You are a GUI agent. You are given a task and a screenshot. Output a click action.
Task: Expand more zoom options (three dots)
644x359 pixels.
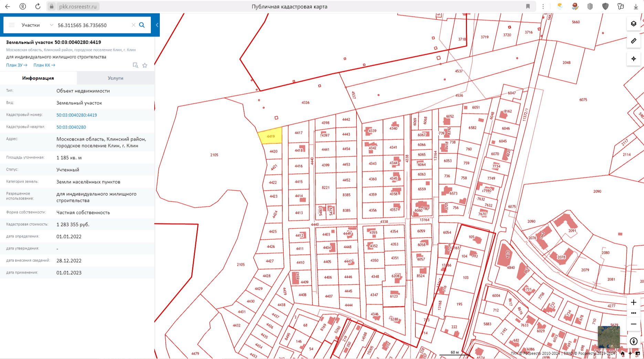tap(633, 313)
